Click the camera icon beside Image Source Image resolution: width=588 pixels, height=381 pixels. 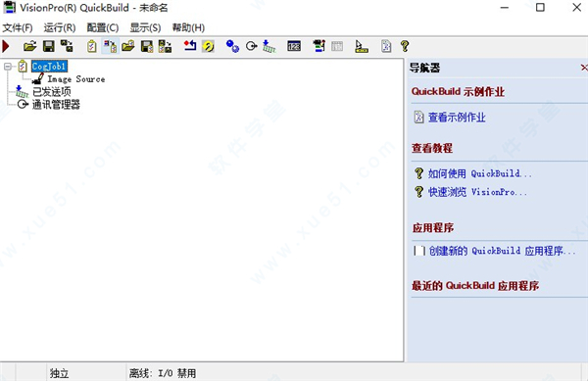(x=38, y=78)
